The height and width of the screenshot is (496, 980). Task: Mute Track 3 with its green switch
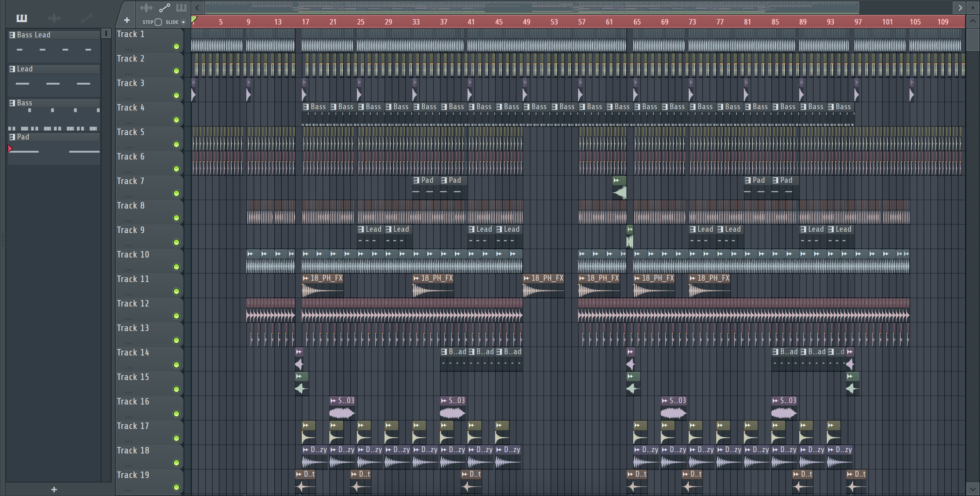click(176, 96)
